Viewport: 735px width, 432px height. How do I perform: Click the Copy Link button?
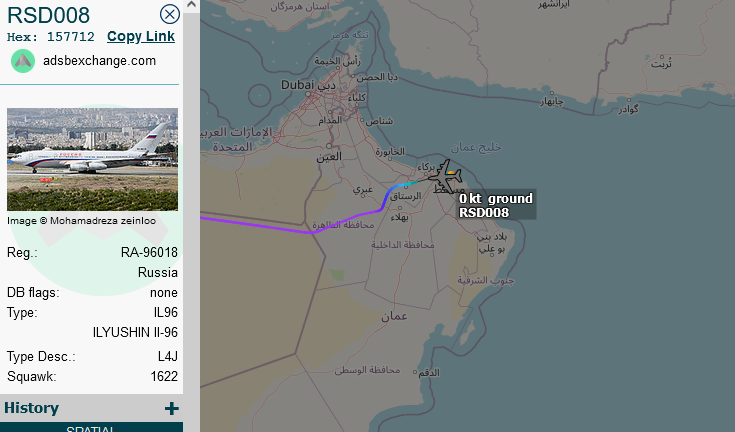point(140,36)
